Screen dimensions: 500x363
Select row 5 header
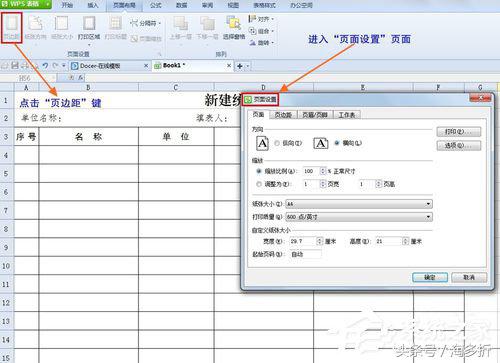[7, 174]
